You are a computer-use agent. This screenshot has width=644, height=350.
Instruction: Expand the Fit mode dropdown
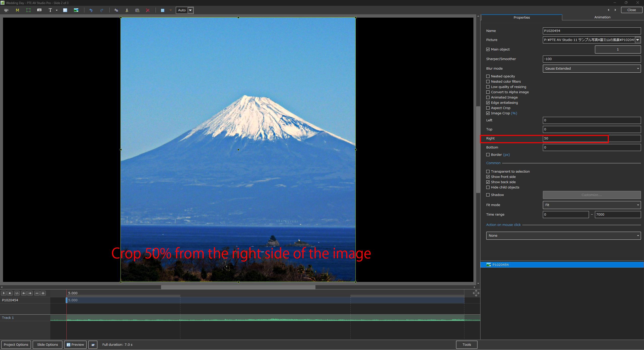click(591, 205)
